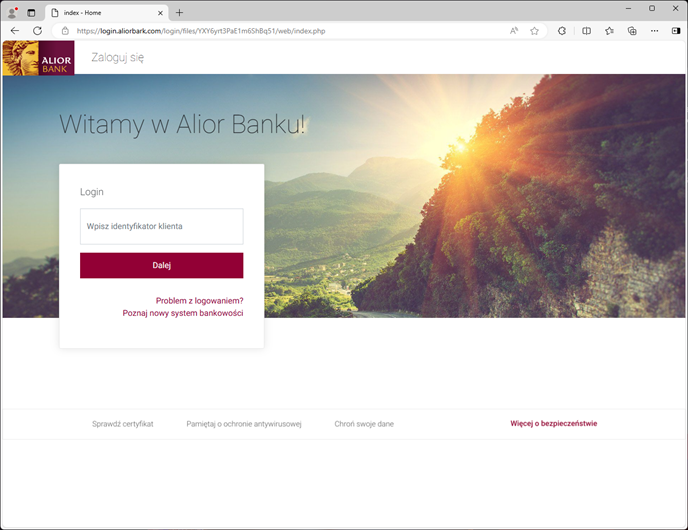
Task: Open Problem z logowaniem link
Action: [x=199, y=301]
